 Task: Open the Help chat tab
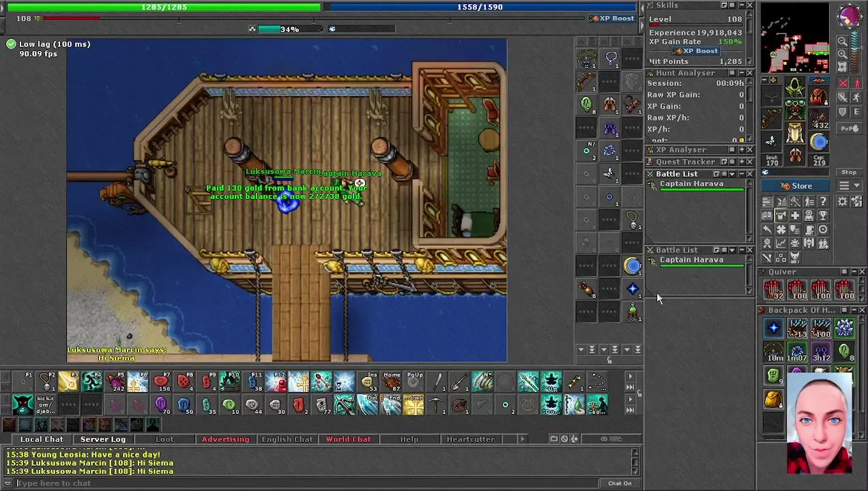pyautogui.click(x=409, y=439)
